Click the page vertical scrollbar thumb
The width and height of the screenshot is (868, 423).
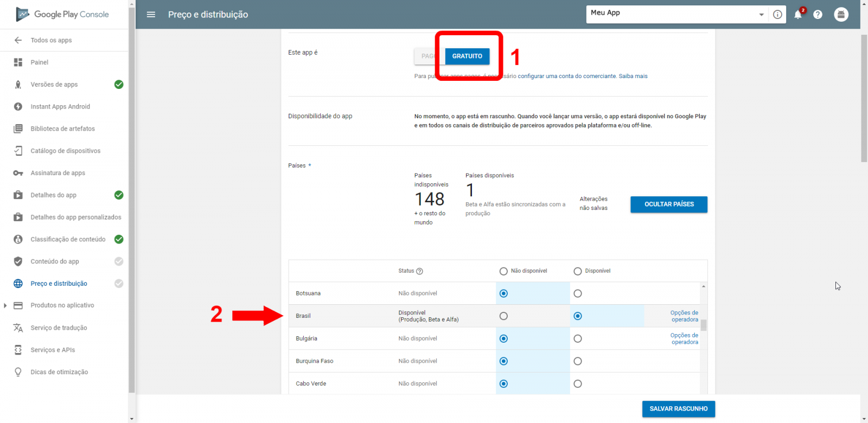[864, 98]
